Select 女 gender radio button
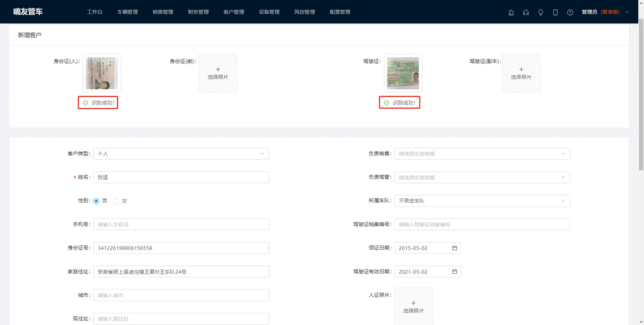Viewport: 644px width, 325px height. [116, 201]
